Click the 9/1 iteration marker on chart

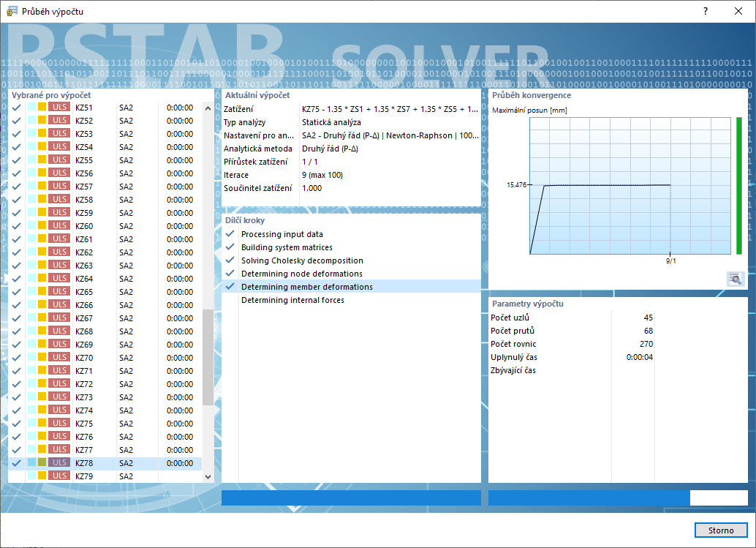pos(670,261)
